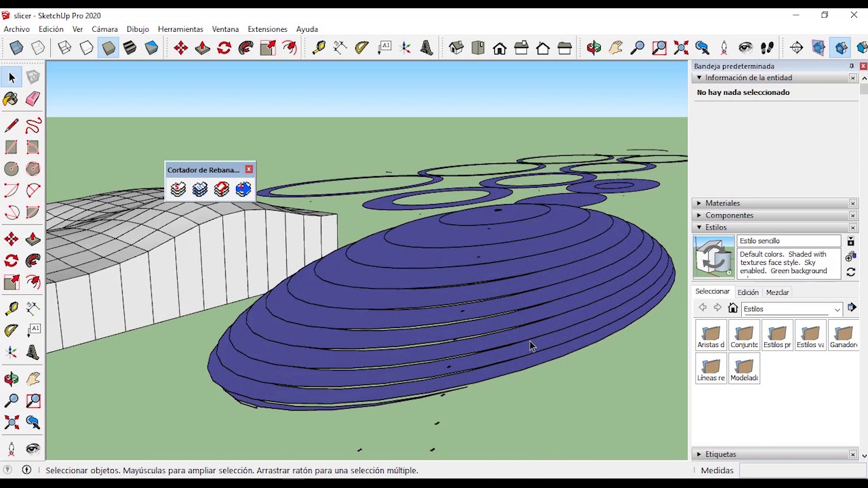Open the Modelado styles folder thumbnail

click(744, 369)
